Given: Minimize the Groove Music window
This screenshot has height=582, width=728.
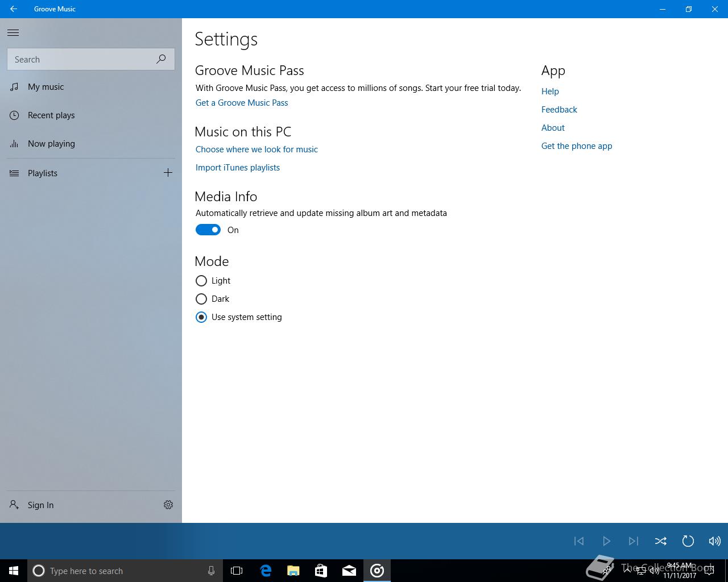Looking at the screenshot, I should click(x=663, y=9).
